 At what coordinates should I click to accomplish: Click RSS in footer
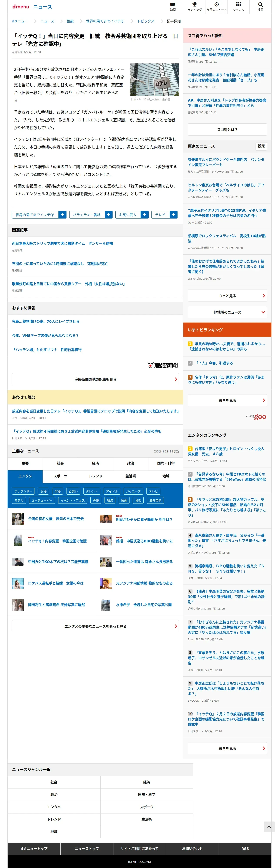(245, 848)
